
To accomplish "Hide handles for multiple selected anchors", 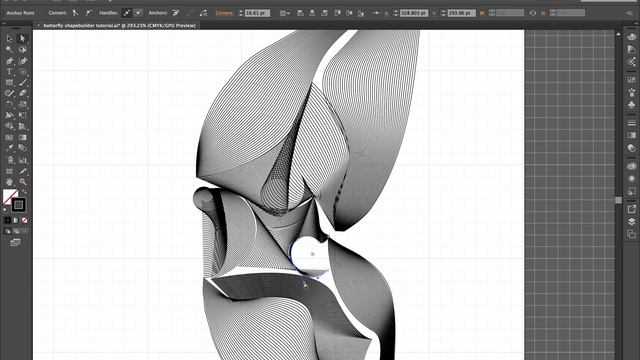I will click(x=138, y=13).
